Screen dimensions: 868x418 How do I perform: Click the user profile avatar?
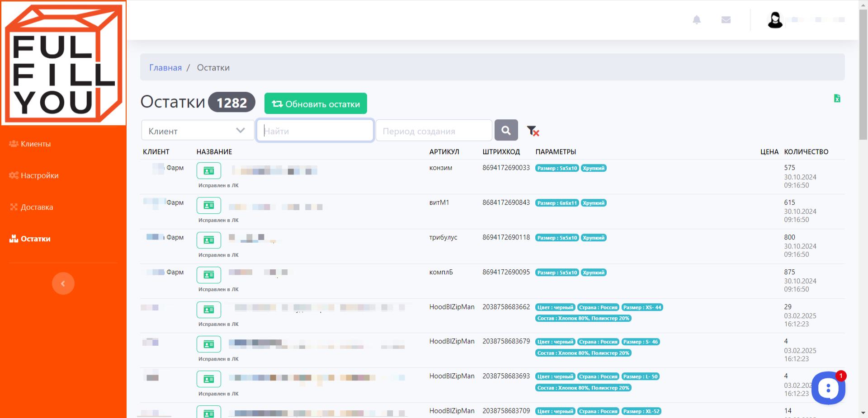775,20
